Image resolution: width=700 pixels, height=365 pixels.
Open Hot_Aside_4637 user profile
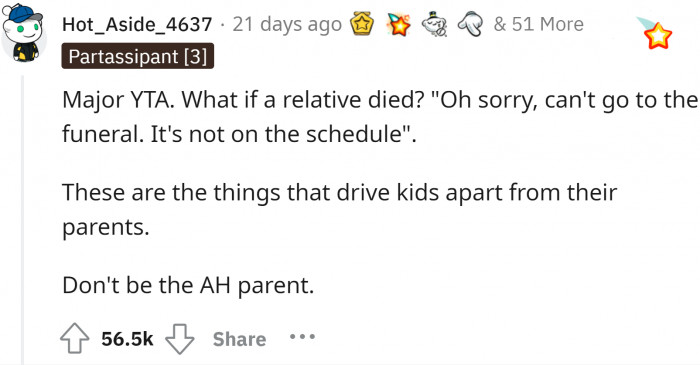137,24
